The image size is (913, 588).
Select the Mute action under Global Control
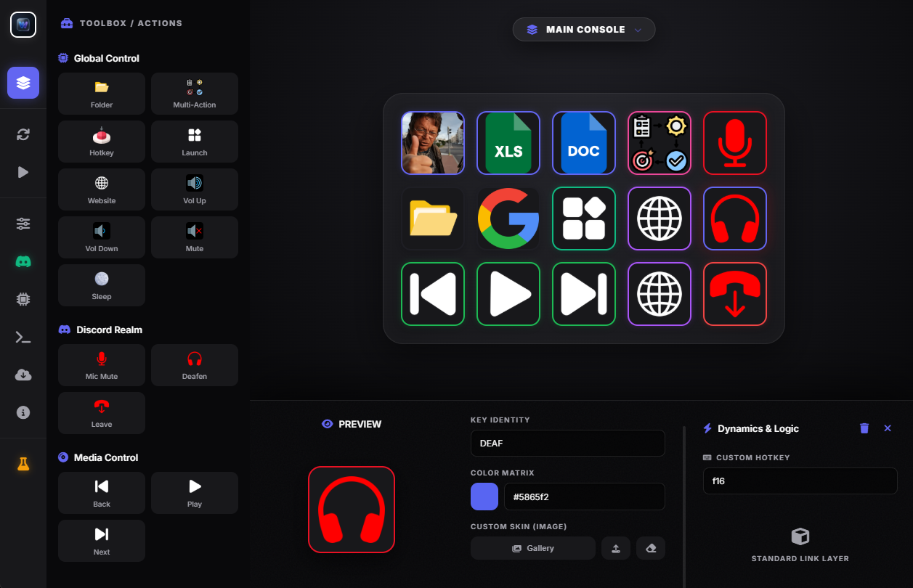(195, 237)
